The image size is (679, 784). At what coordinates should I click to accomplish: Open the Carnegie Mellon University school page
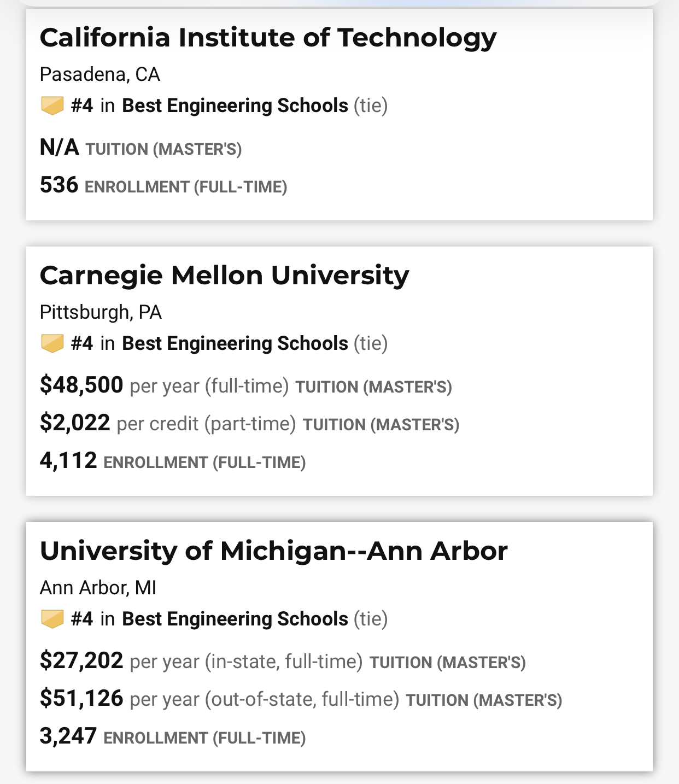tap(224, 276)
